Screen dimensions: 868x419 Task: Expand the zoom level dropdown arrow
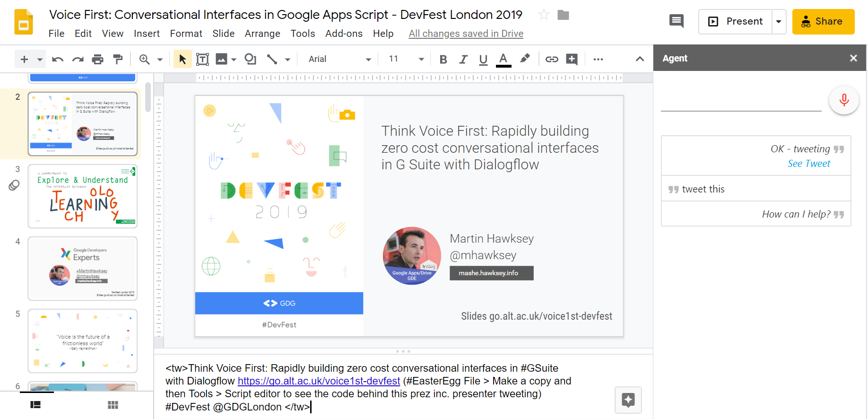pos(160,60)
